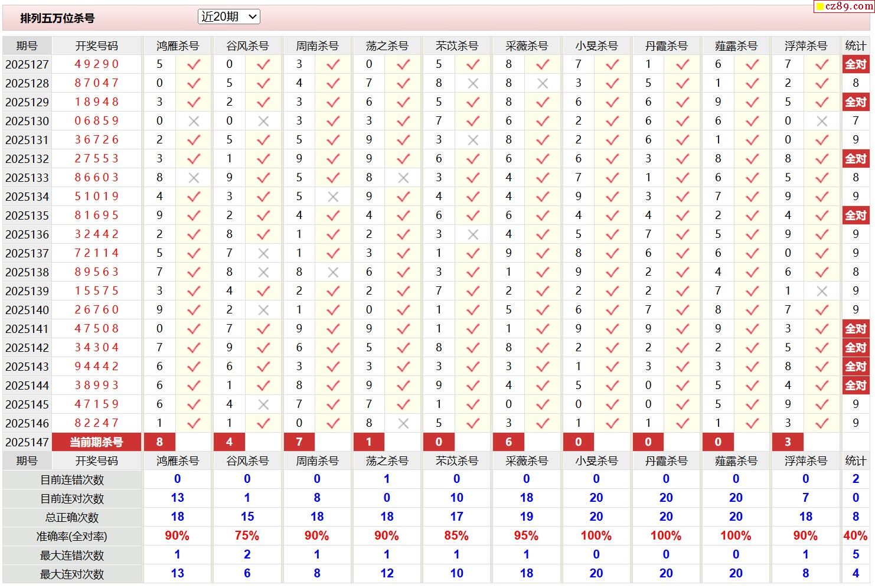Click the 40% all-correct rate under 统计
The image size is (875, 588).
(x=856, y=536)
